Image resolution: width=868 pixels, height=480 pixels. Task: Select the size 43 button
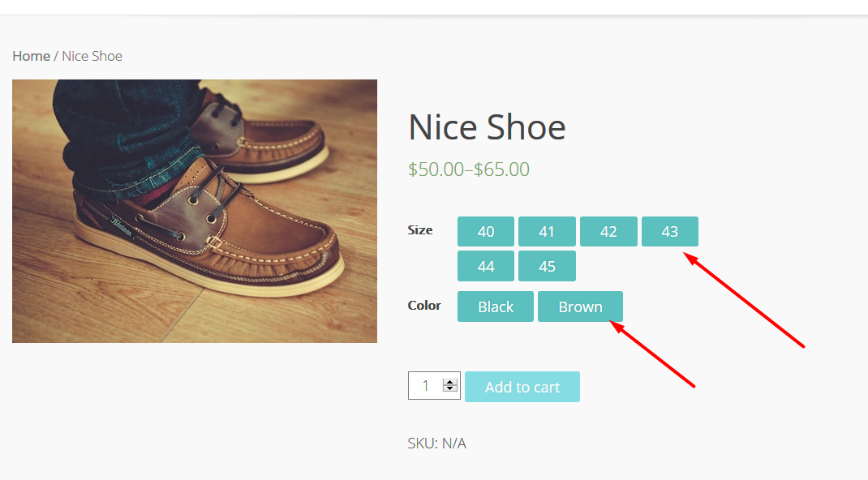click(x=669, y=231)
